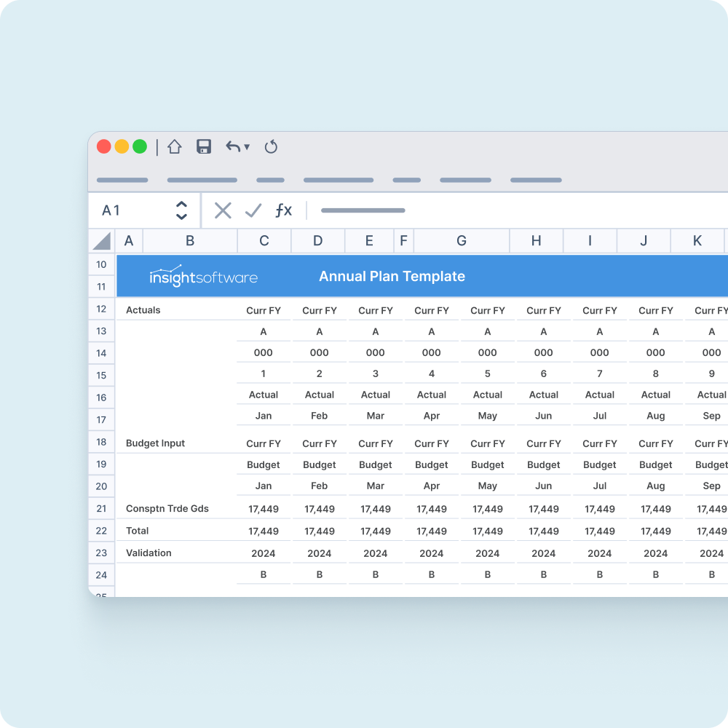Screen dimensions: 728x728
Task: Click the green zoom traffic light button
Action: click(141, 146)
